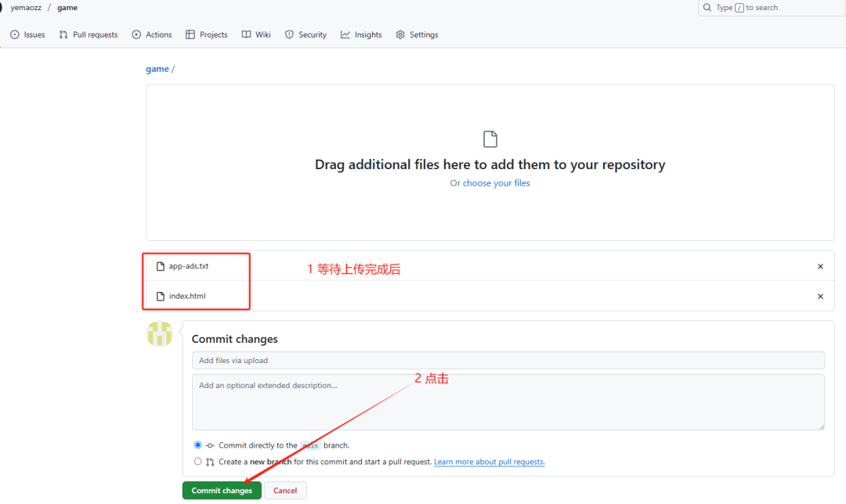Click the Security shield icon
The height and width of the screenshot is (504, 846).
pyautogui.click(x=289, y=34)
